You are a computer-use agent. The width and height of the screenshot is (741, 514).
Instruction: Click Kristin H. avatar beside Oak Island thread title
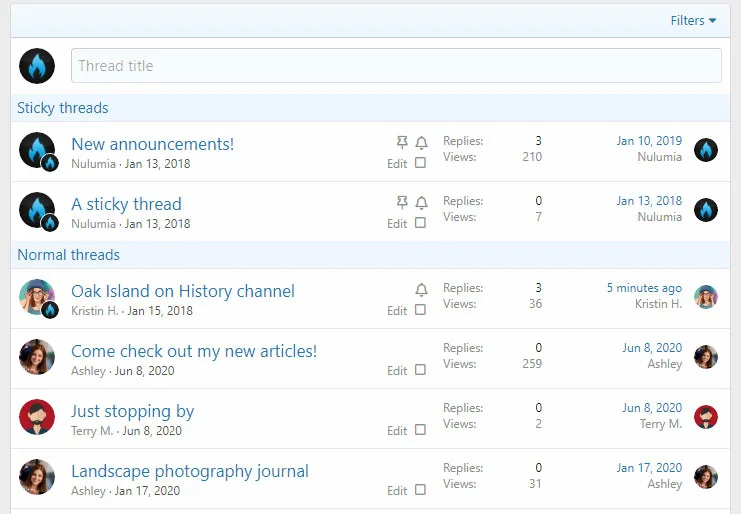pos(37,297)
